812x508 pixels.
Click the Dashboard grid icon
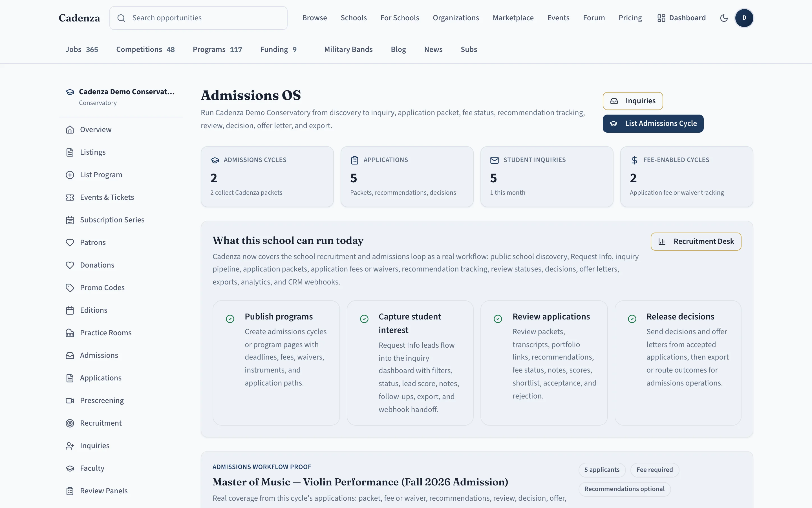point(661,18)
